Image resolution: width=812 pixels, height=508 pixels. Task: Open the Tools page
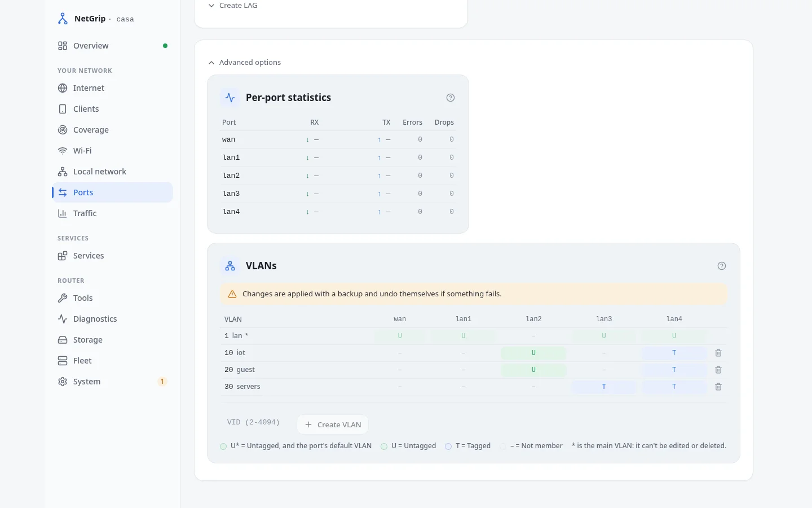point(112,298)
